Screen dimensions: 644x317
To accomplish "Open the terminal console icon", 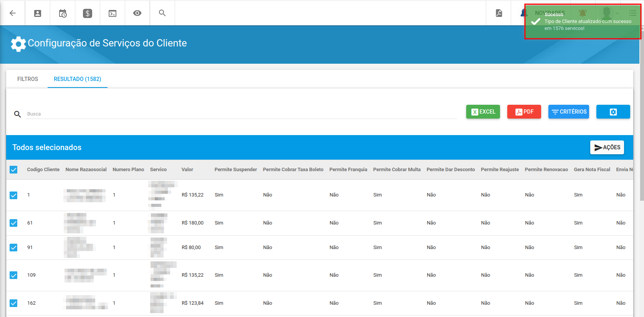I will coord(113,13).
